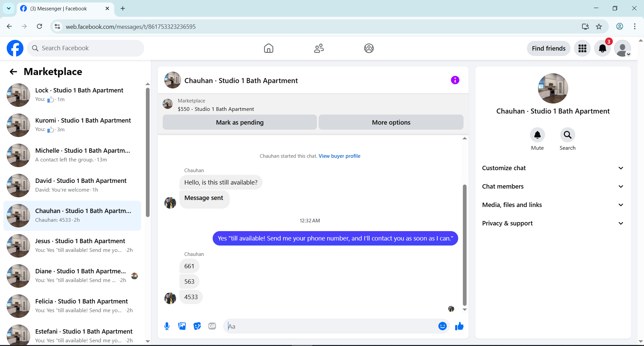This screenshot has height=346, width=644.
Task: Click the sent reply starting 'Yes "till available!'
Action: click(x=335, y=238)
